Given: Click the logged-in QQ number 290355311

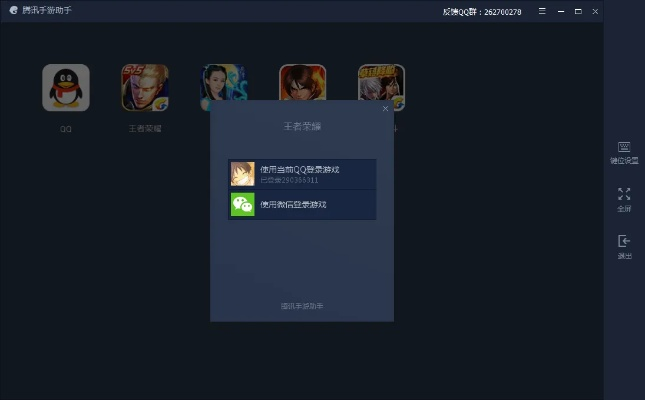Looking at the screenshot, I should (298, 180).
